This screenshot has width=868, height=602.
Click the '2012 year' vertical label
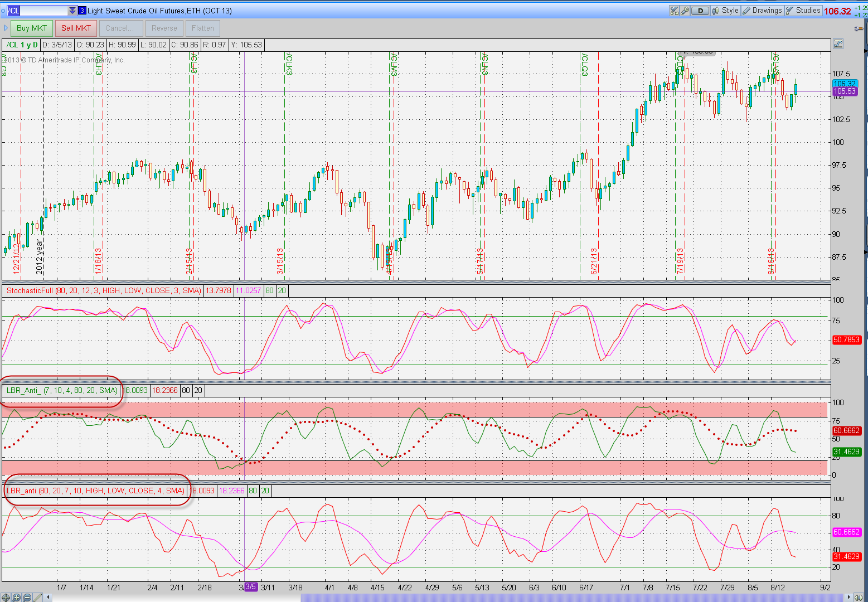pyautogui.click(x=39, y=257)
